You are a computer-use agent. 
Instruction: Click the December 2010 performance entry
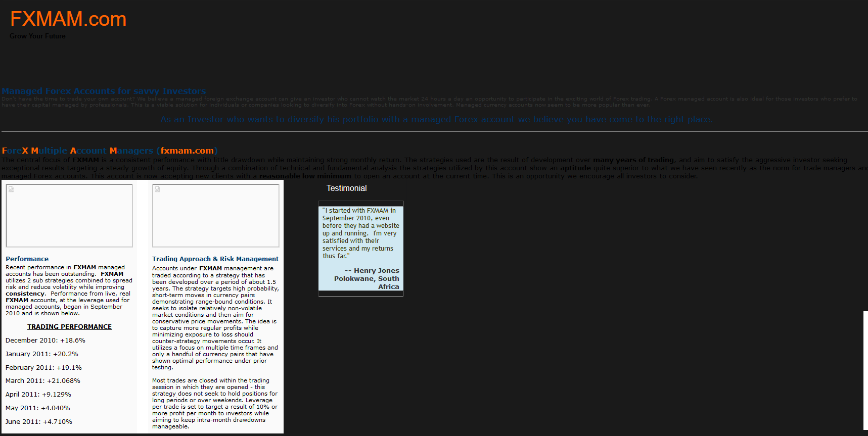45,341
